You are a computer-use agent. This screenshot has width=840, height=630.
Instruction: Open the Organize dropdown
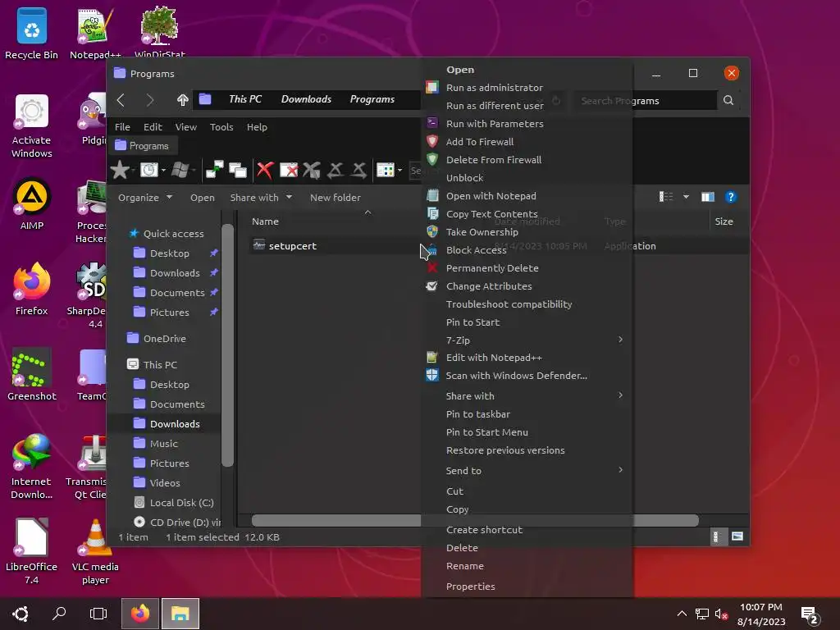tap(145, 198)
